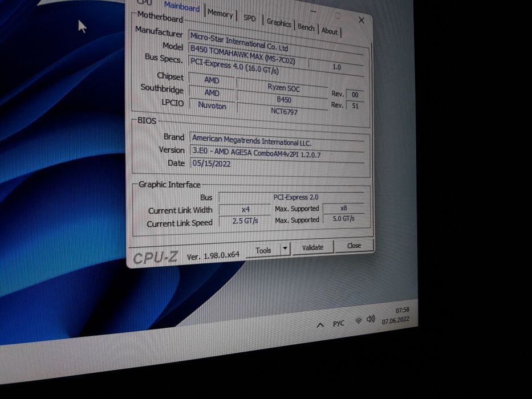Show hidden tray icons chevron

320,325
